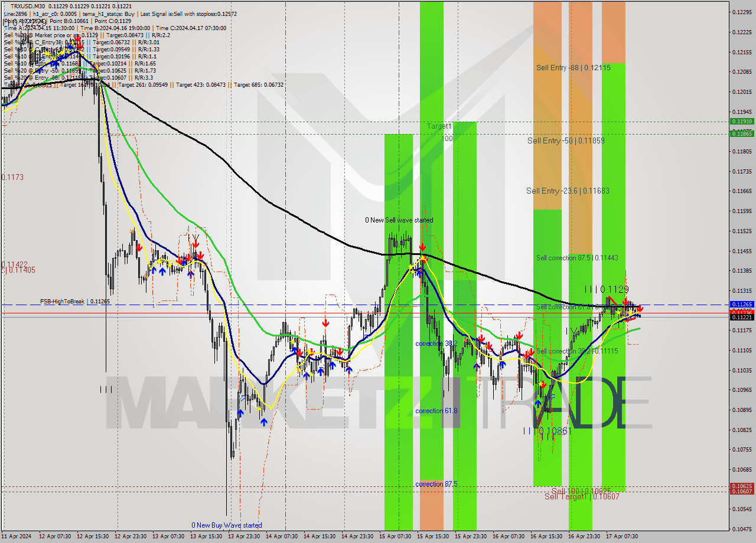The image size is (756, 543).
Task: Click the red 0.10607 price tag on axis
Action: (x=742, y=491)
